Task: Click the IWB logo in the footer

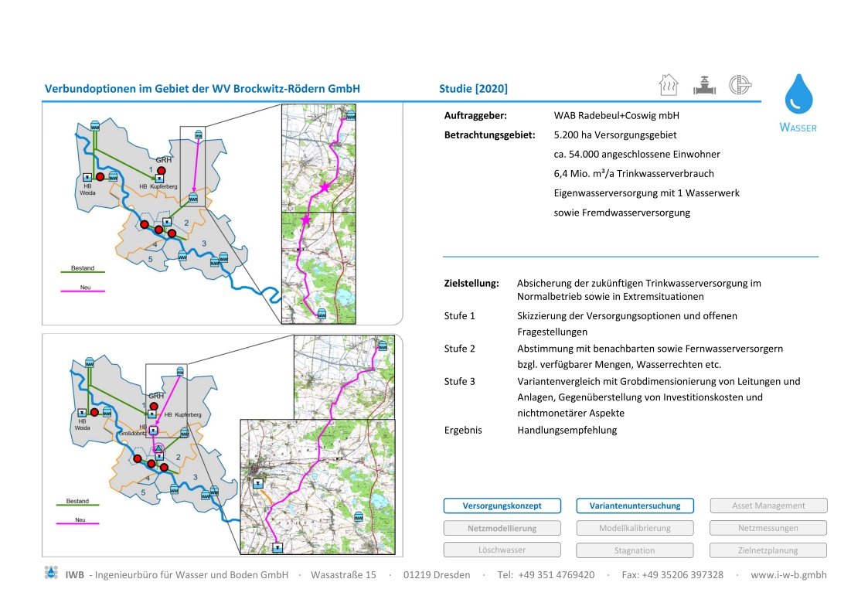Action: pyautogui.click(x=51, y=574)
